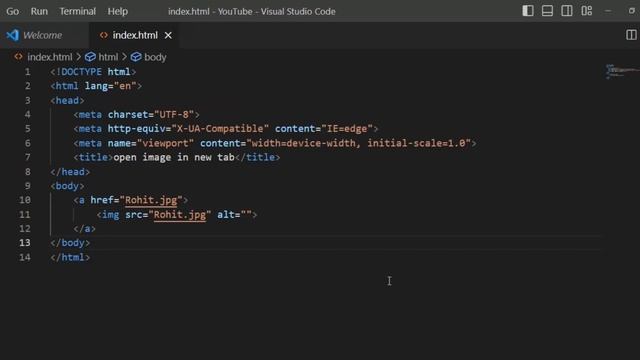Click line number 13 in the gutter

pos(24,243)
